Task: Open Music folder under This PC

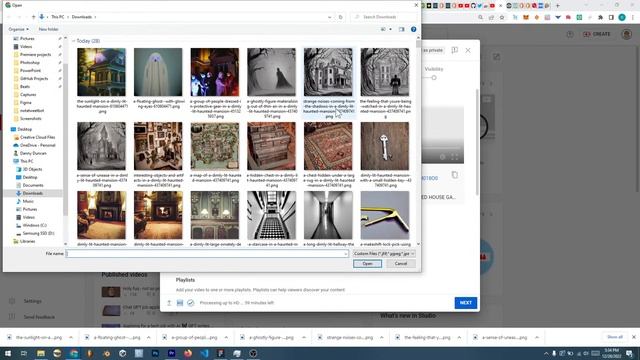Action: 28,201
